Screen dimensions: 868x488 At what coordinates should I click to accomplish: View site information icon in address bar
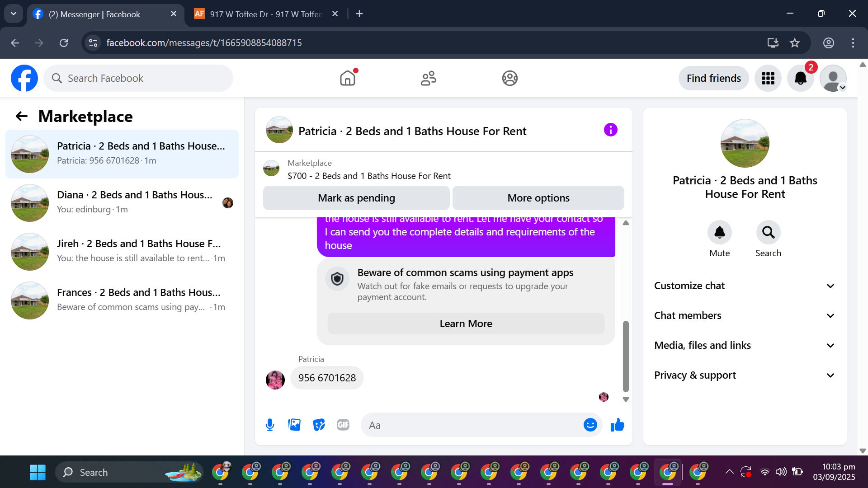93,43
